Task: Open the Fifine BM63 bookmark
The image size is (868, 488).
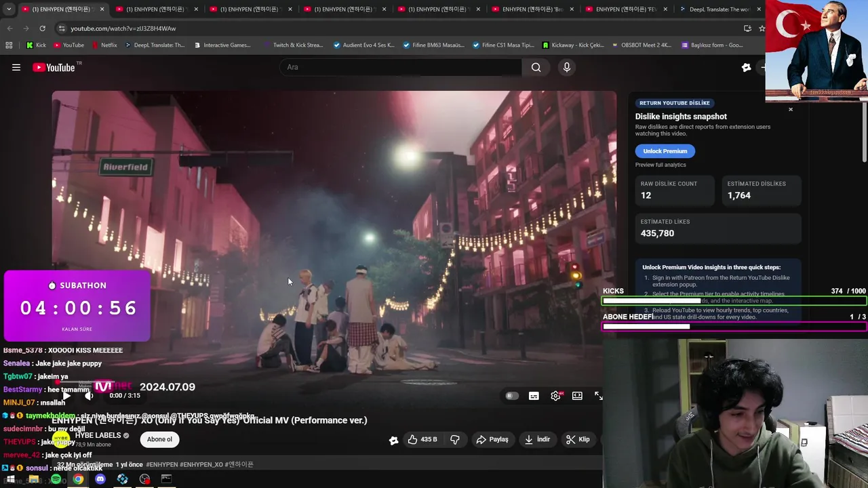Action: pos(433,45)
